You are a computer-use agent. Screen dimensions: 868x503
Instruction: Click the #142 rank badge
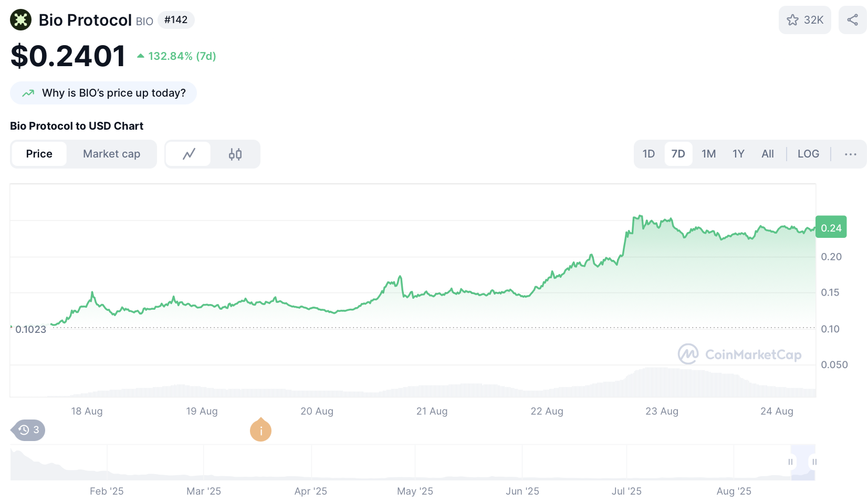coord(176,20)
